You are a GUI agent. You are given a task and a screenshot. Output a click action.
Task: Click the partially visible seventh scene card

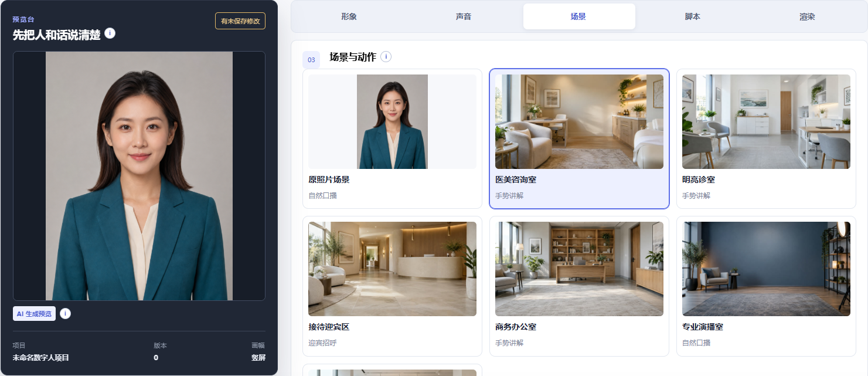click(x=392, y=370)
